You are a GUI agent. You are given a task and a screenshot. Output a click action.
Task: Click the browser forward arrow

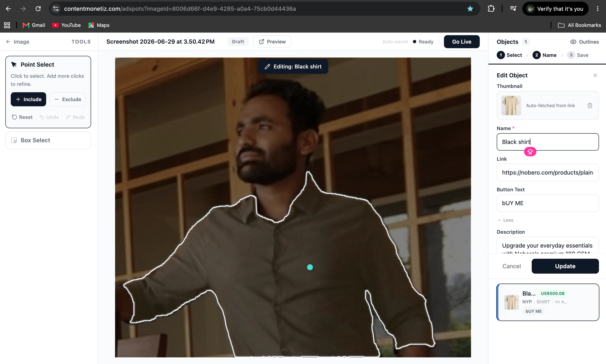(23, 9)
